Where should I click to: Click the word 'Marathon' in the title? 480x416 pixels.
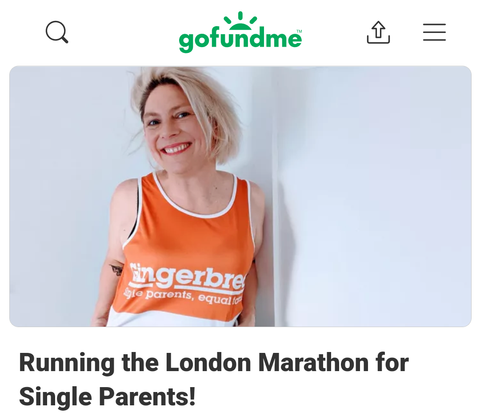coord(313,362)
